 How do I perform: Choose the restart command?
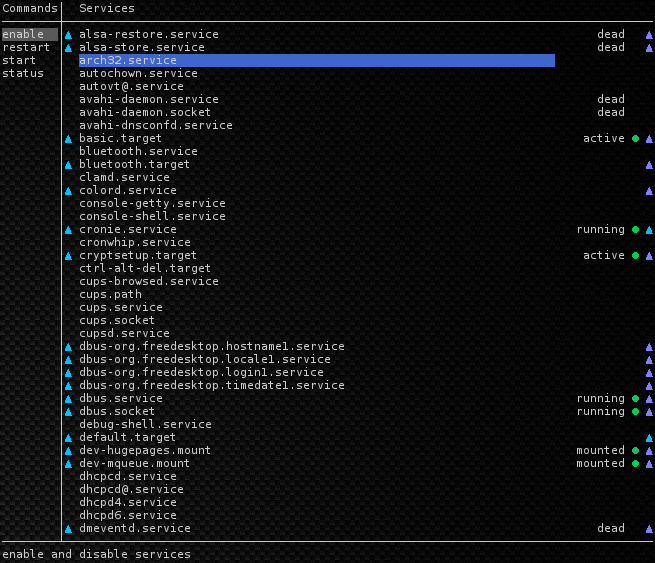pyautogui.click(x=25, y=47)
